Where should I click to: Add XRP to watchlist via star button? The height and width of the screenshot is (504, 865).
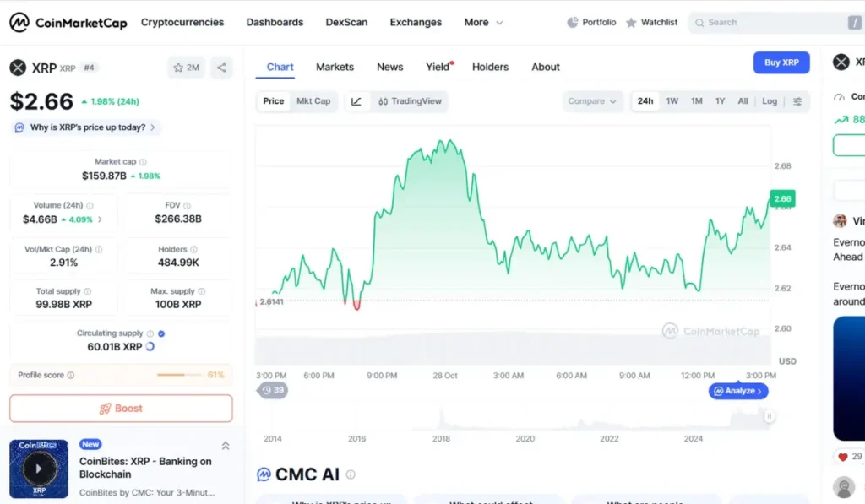tap(186, 68)
